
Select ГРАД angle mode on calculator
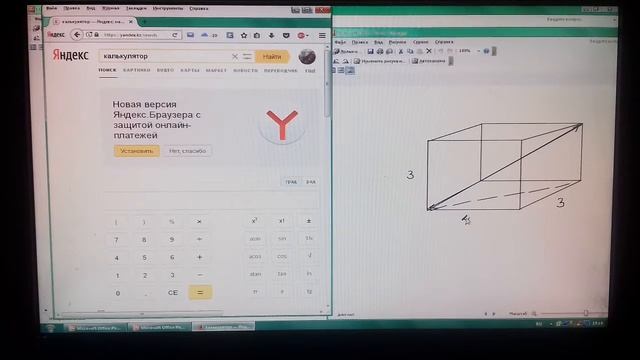pos(291,182)
